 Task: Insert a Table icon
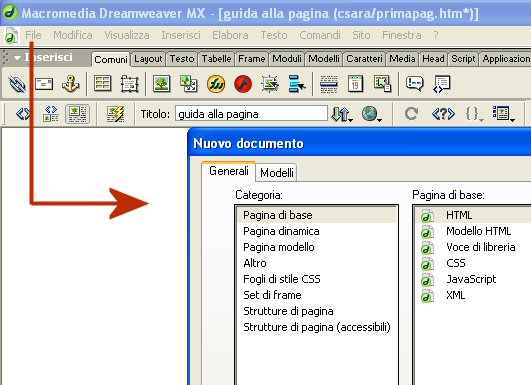tap(102, 84)
